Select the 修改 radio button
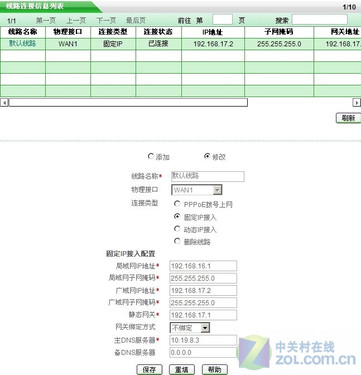The width and height of the screenshot is (361, 375). coord(207,156)
